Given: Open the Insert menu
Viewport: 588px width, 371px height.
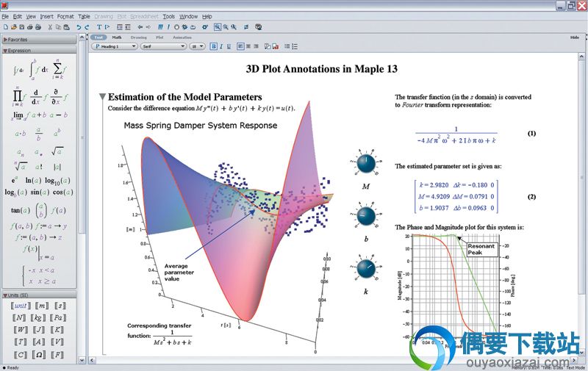Looking at the screenshot, I should 46,16.
